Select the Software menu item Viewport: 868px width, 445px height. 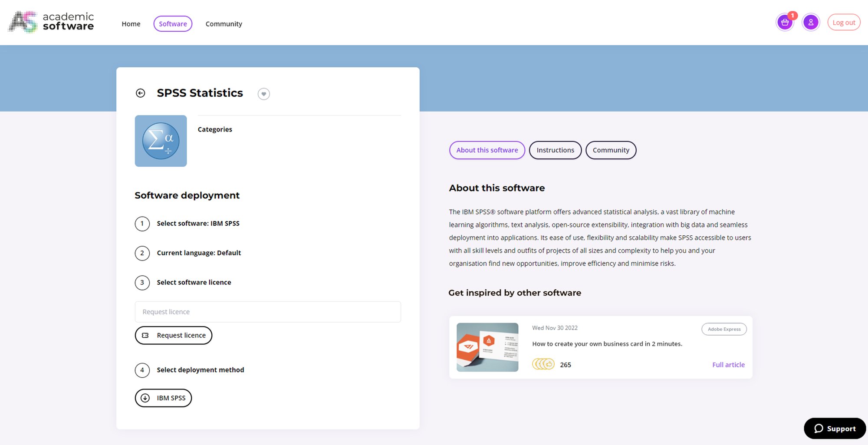[x=172, y=24]
